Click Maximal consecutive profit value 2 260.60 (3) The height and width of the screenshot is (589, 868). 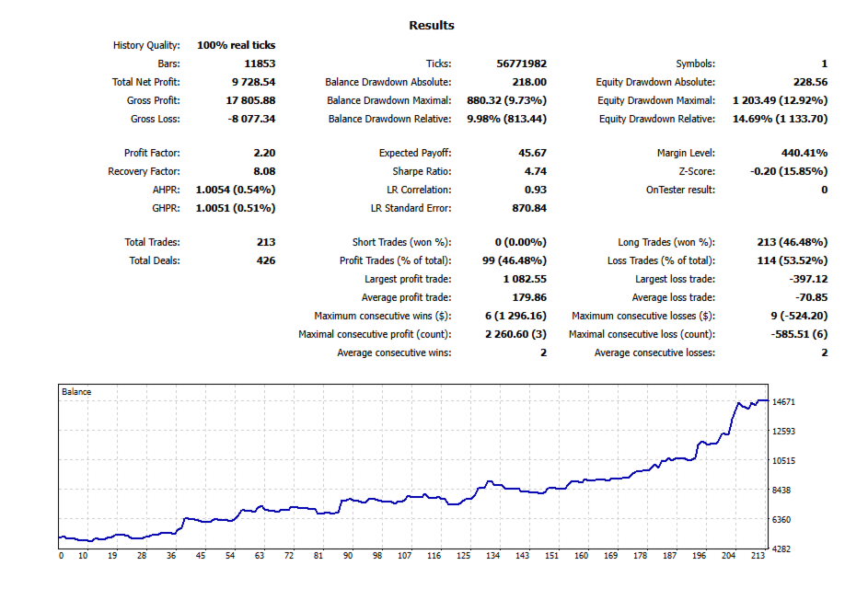point(515,334)
